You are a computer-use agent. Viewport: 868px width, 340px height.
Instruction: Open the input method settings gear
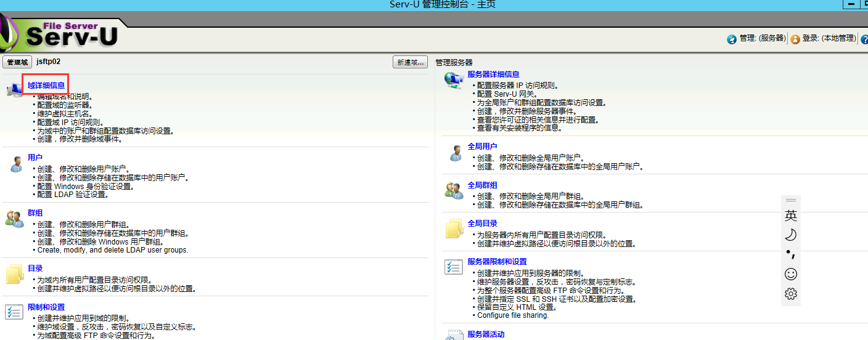click(791, 294)
